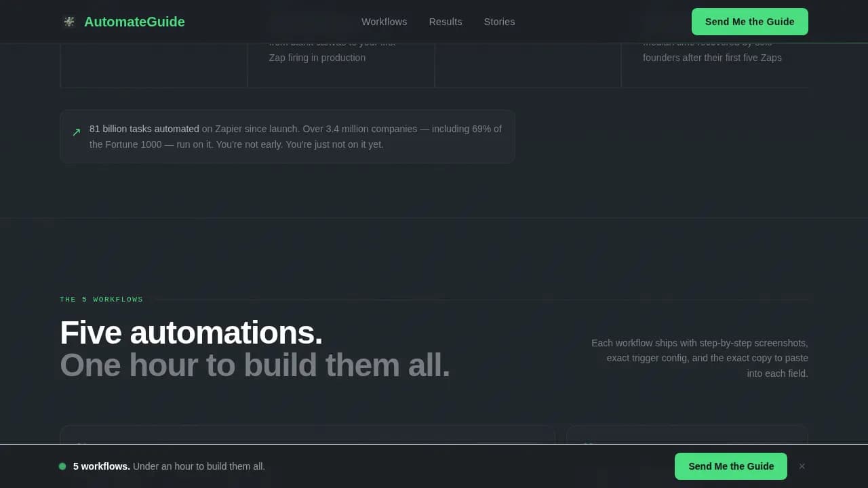Click the green status dot in banner
Screen dimensions: 868x488
tap(62, 466)
